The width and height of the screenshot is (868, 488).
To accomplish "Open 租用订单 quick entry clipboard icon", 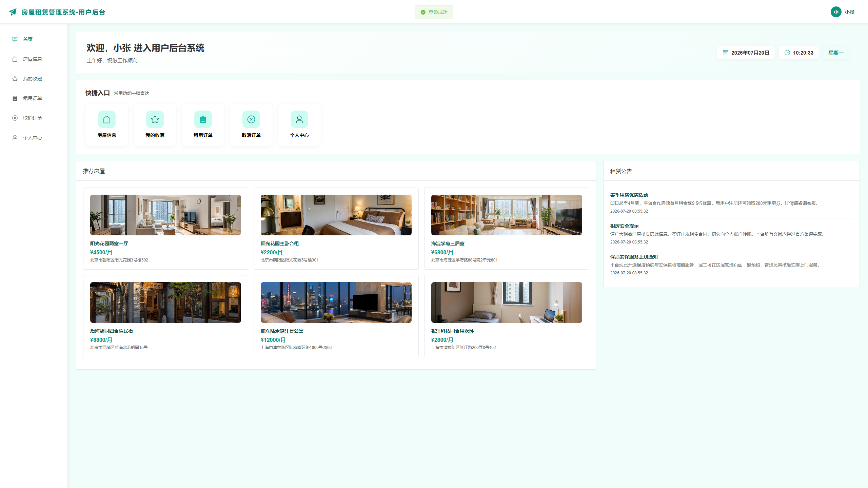I will tap(203, 119).
